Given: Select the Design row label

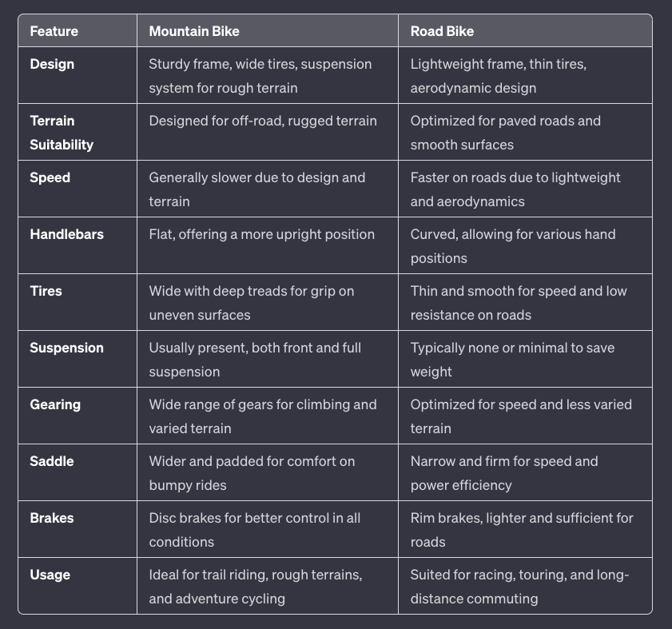Looking at the screenshot, I should 52,64.
